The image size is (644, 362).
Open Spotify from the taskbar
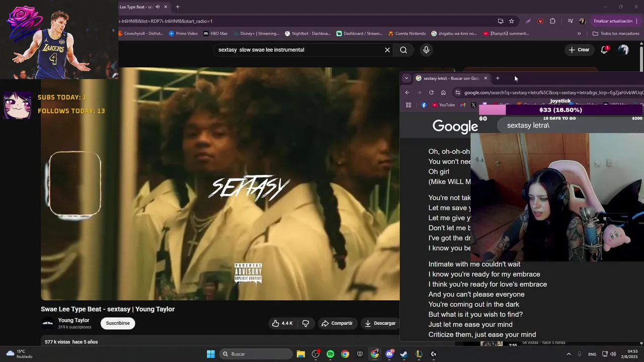330,354
